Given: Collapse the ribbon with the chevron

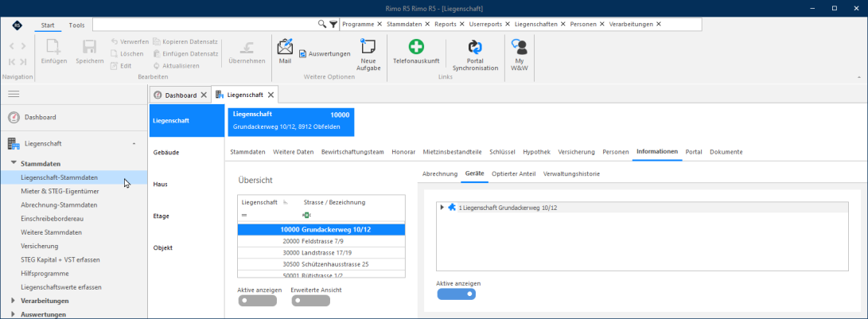Looking at the screenshot, I should 858,77.
